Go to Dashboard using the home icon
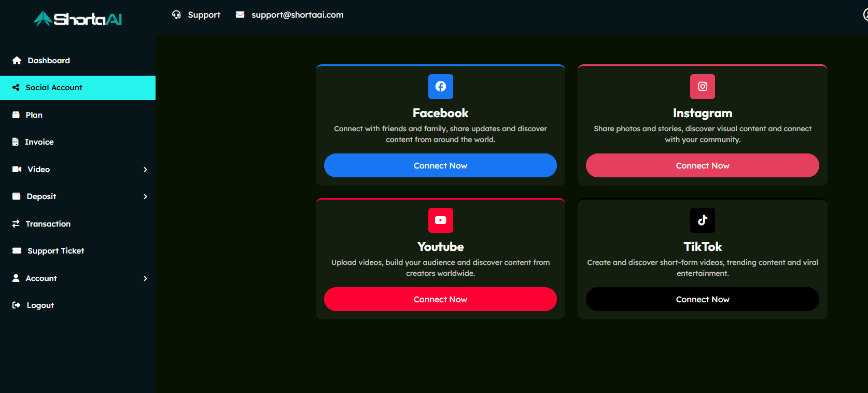Image resolution: width=868 pixels, height=393 pixels. [17, 61]
